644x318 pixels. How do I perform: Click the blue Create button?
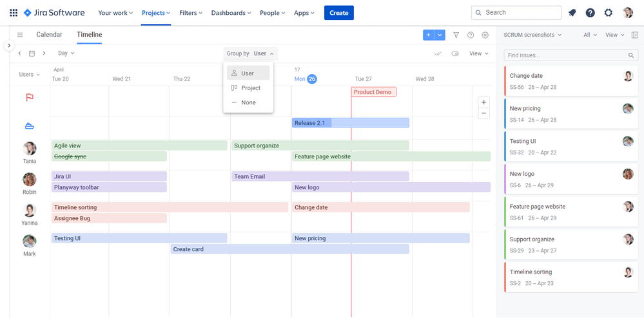[x=339, y=13]
